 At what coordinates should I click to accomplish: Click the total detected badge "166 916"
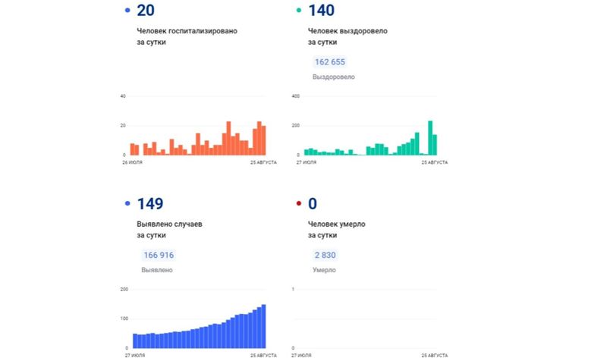point(159,255)
